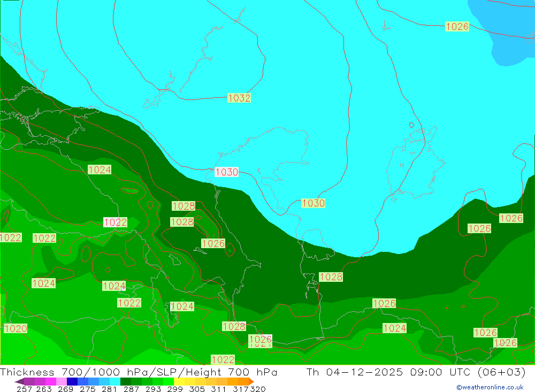Image resolution: width=535 pixels, height=392 pixels.
Task: Select the dark blue legend swatch
Action: (x=72, y=381)
